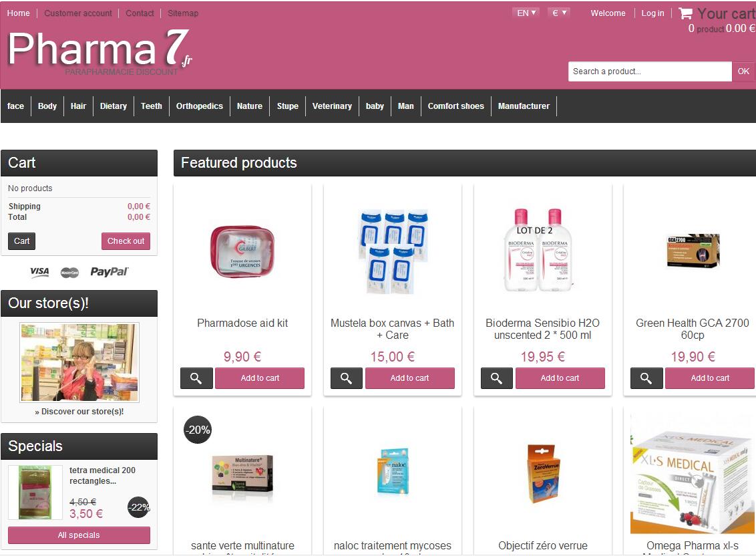The height and width of the screenshot is (556, 756).
Task: Select the Comfort shoes menu item
Action: (x=455, y=106)
